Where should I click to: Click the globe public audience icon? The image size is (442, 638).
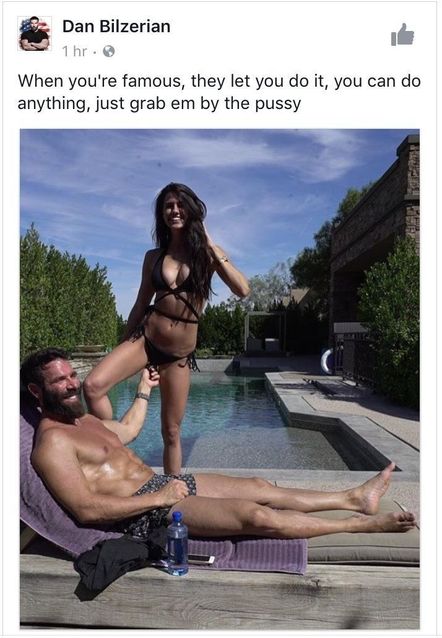(x=109, y=51)
